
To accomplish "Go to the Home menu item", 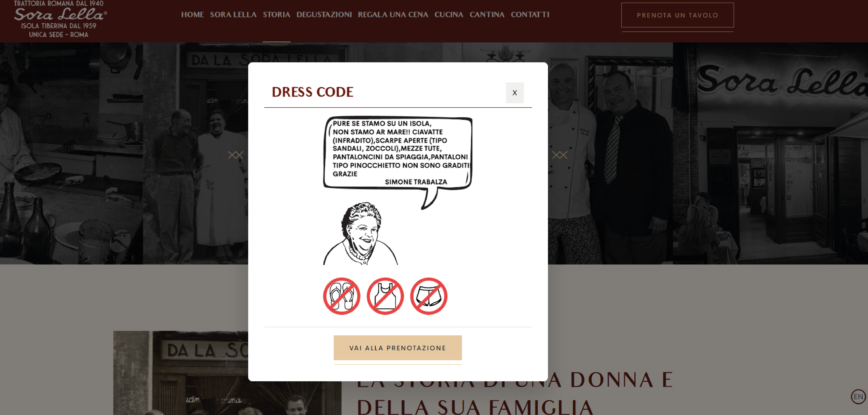I will pyautogui.click(x=192, y=14).
